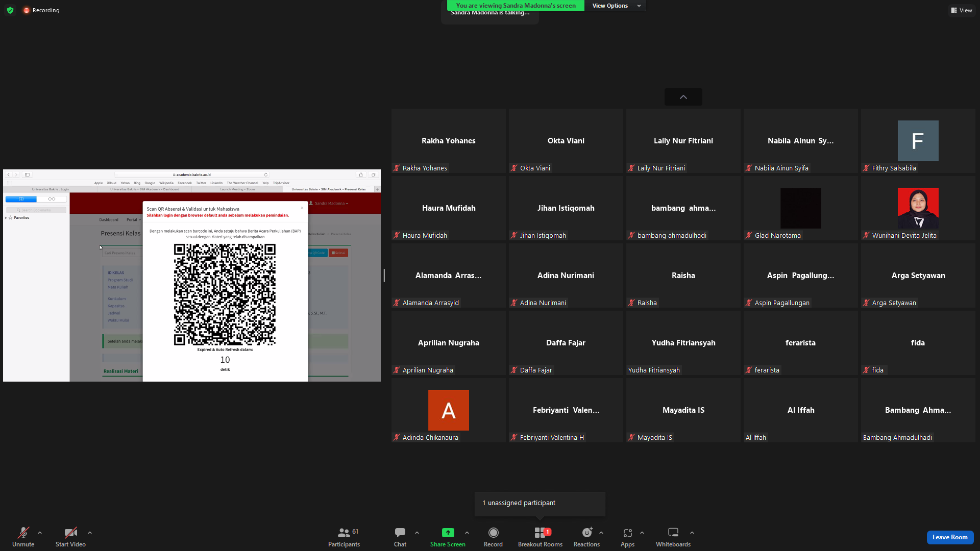Image resolution: width=980 pixels, height=551 pixels.
Task: Collapse the gallery with the up chevron
Action: click(683, 97)
